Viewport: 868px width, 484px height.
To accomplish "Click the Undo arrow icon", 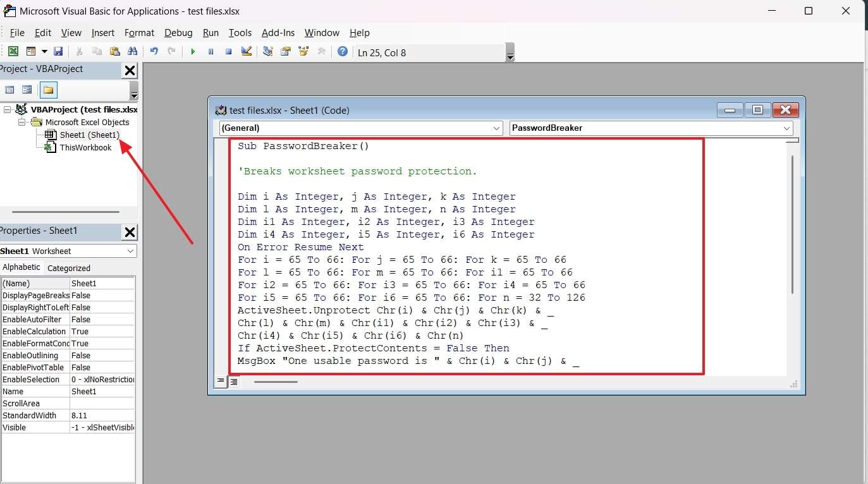I will click(x=154, y=52).
